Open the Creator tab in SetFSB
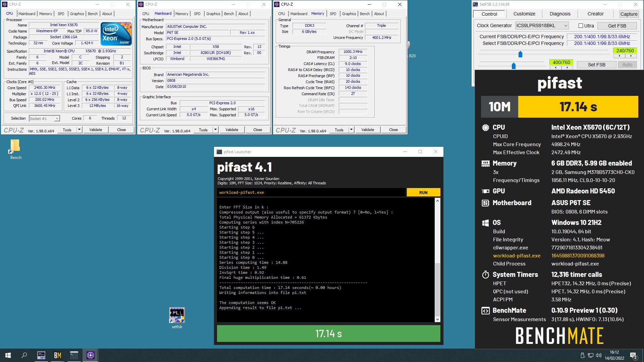The image size is (644, 362). click(595, 14)
